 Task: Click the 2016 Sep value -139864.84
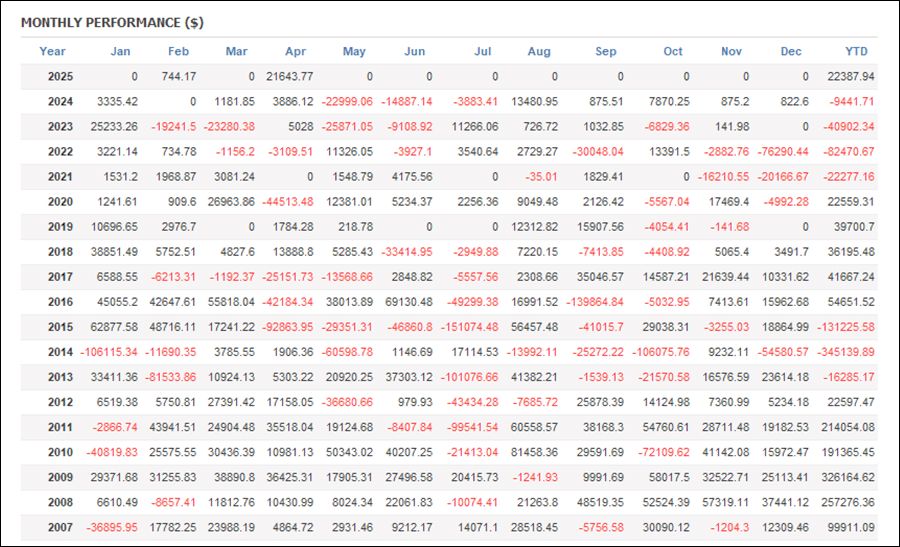point(595,302)
